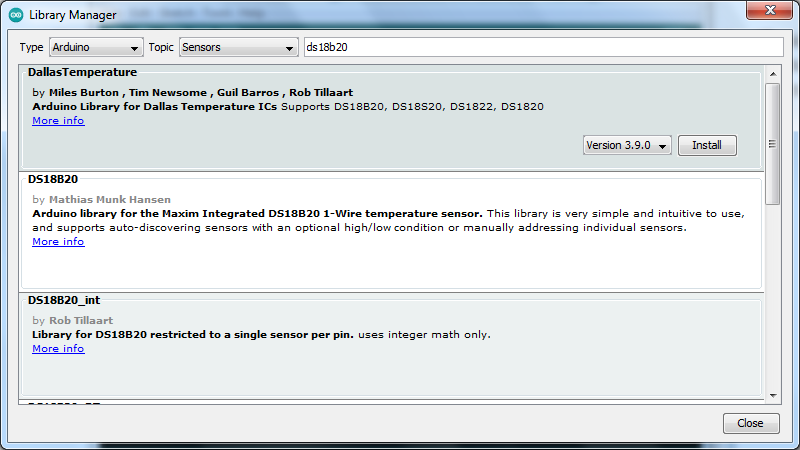Expand the Version 3.9.0 dropdown
The width and height of the screenshot is (800, 450).
pyautogui.click(x=627, y=145)
